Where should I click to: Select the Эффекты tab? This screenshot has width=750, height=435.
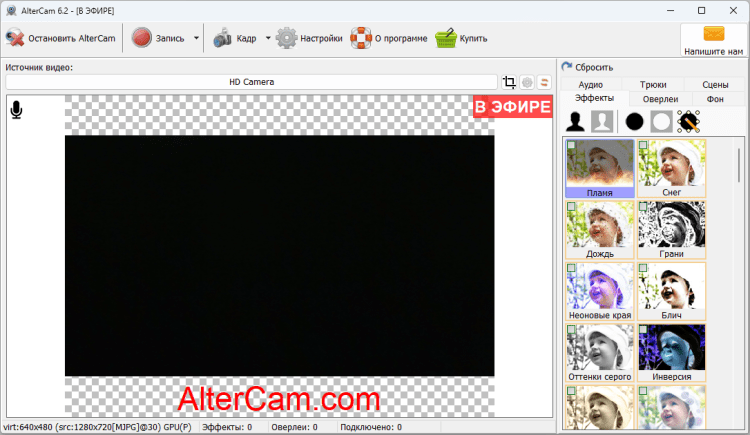tap(594, 98)
